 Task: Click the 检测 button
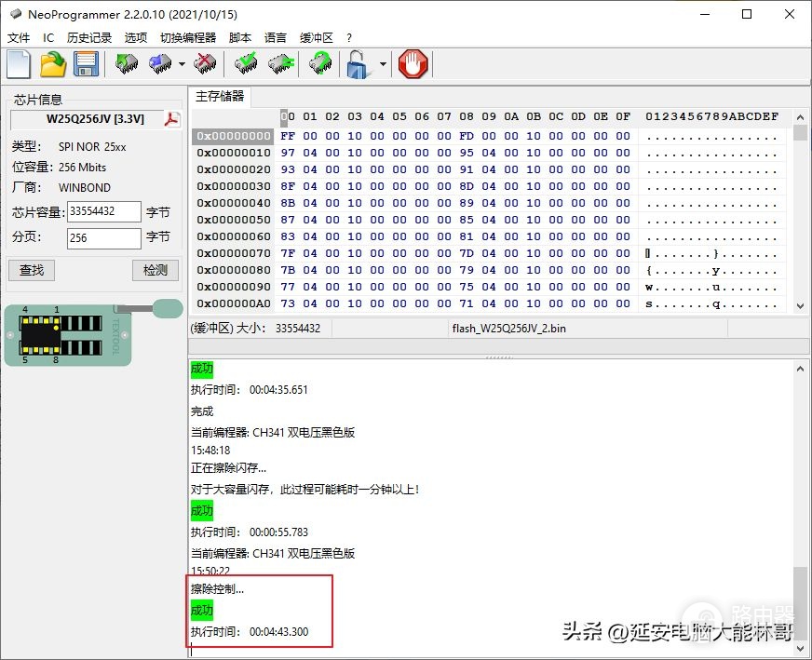(156, 270)
